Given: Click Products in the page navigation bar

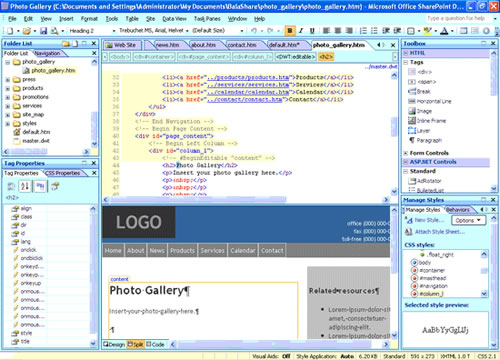Looking at the screenshot, I should tap(182, 251).
